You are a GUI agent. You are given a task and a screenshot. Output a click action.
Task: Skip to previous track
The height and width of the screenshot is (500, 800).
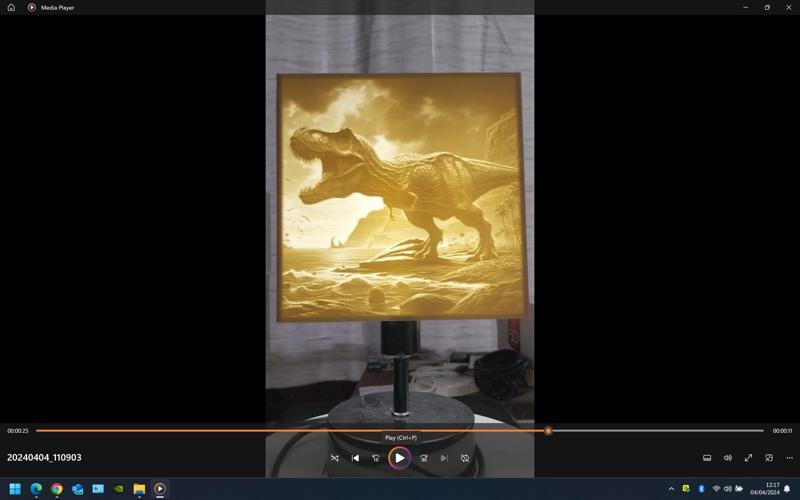(x=356, y=458)
